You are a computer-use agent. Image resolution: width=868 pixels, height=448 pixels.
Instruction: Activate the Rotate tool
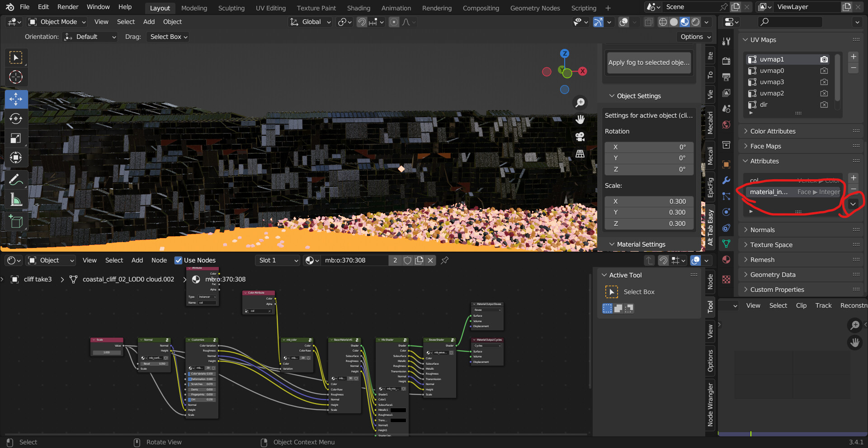coord(16,119)
